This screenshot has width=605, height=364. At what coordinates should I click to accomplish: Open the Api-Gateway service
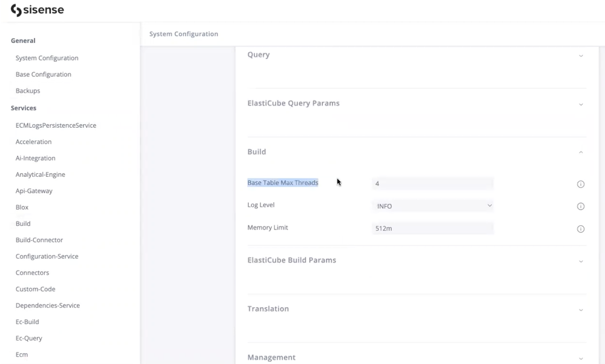34,191
